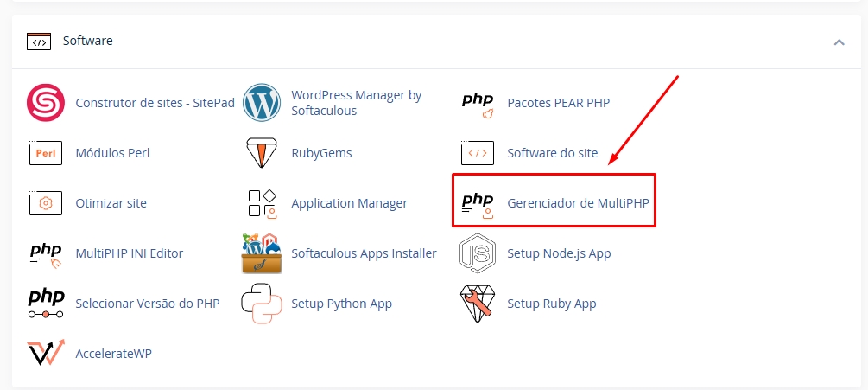
Task: Click the Softaculous Apps Installer icon
Action: click(262, 253)
